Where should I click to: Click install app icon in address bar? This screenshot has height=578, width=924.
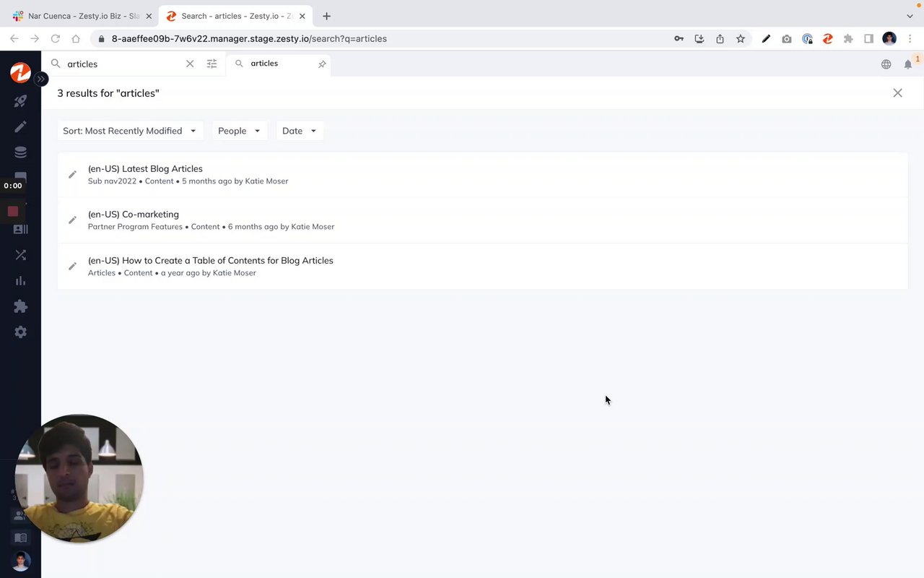pos(699,39)
